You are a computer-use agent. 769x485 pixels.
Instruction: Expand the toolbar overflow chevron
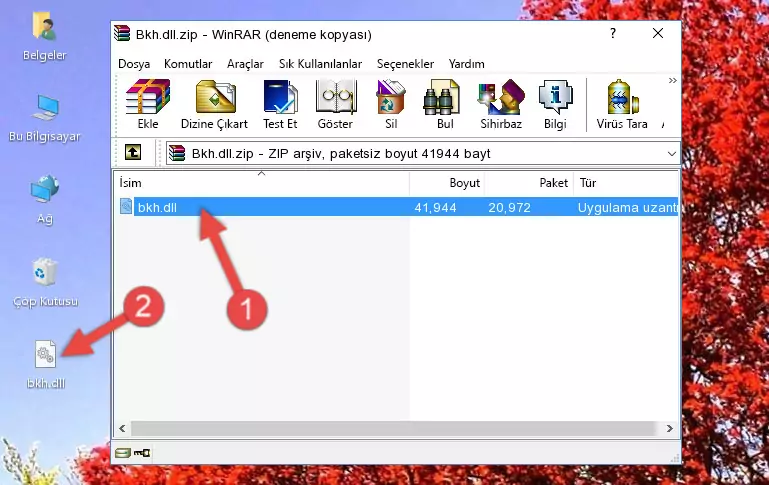pos(672,80)
